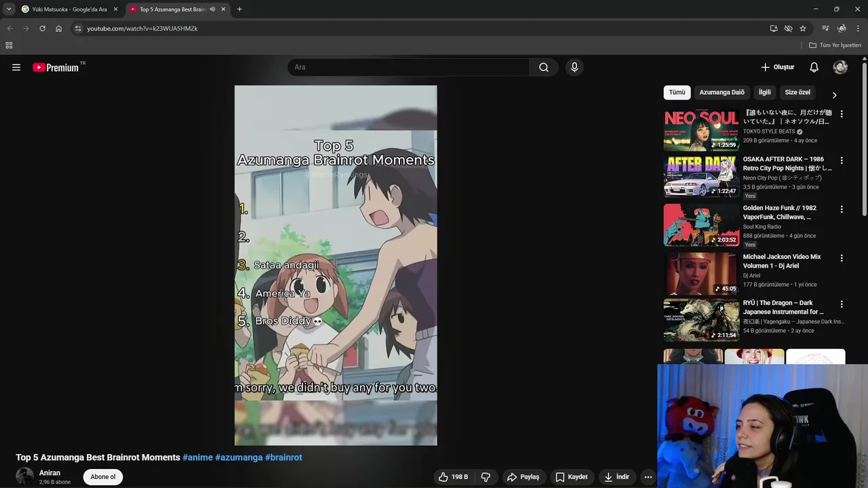Mute tab via speaker icon on YouTube tab
The width and height of the screenshot is (868, 488).
click(212, 9)
